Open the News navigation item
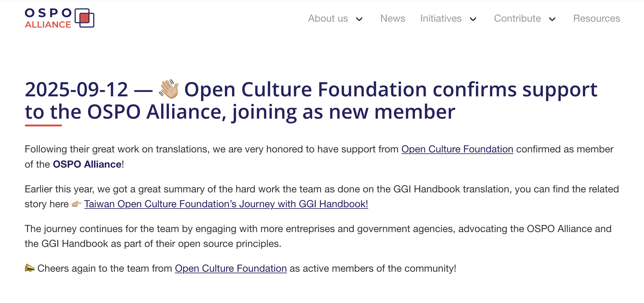Image resolution: width=644 pixels, height=303 pixels. click(x=392, y=19)
